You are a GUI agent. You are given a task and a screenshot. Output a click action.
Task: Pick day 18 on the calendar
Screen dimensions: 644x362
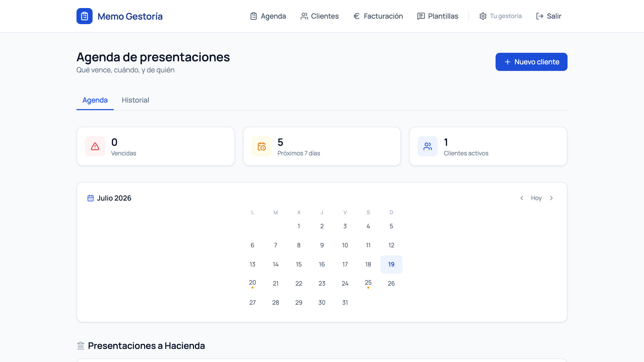point(368,264)
